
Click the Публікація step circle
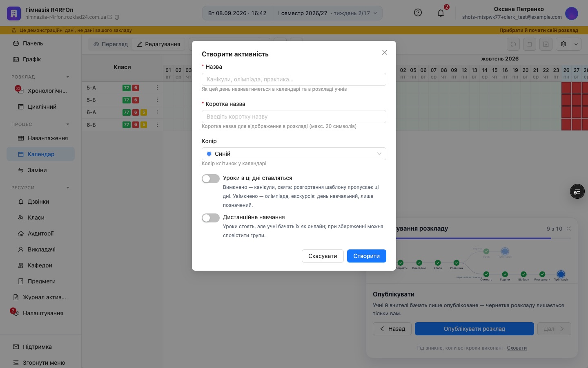(561, 274)
